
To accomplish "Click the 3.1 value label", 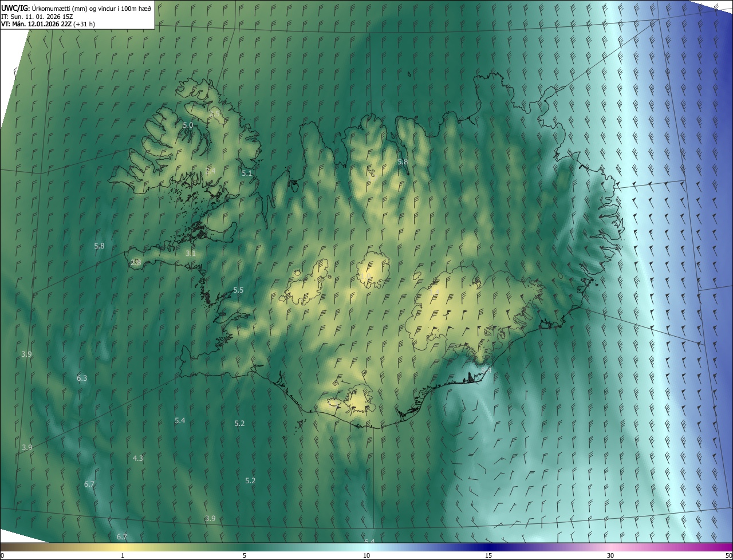I will click(x=191, y=253).
